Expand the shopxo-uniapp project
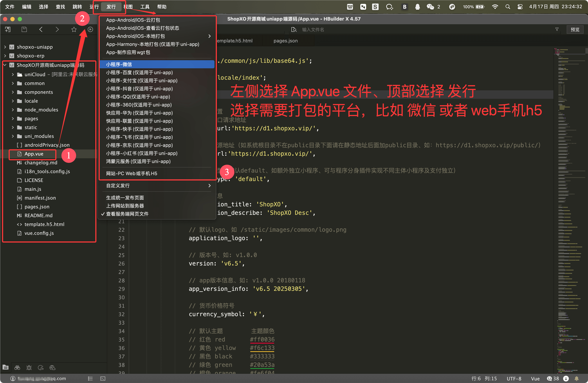Viewport: 588px width, 383px height. coord(5,47)
